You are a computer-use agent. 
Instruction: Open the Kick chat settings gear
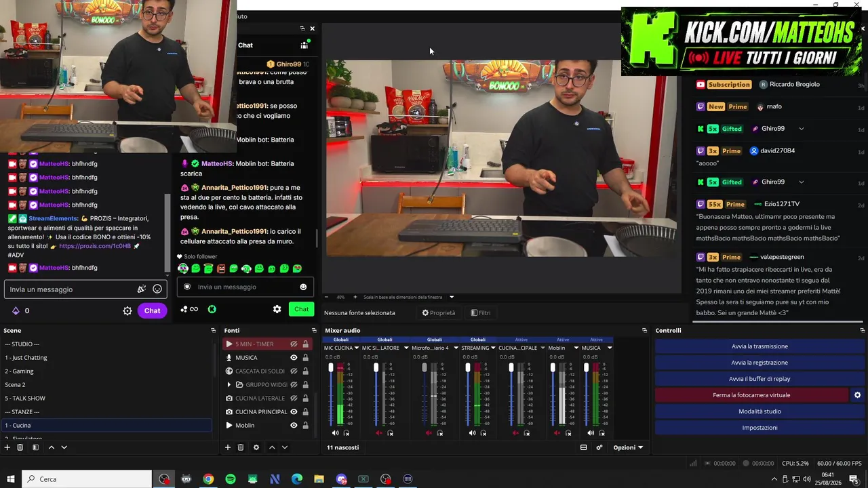tap(277, 309)
